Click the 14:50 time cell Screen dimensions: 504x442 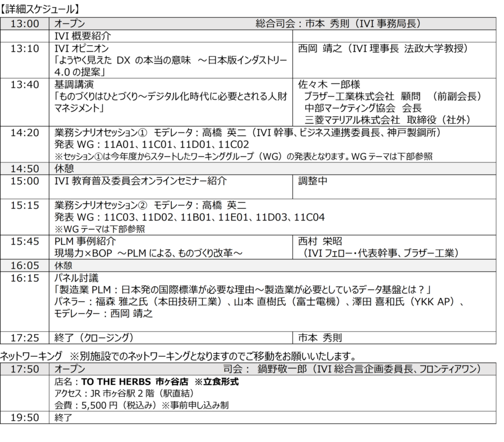[25, 168]
